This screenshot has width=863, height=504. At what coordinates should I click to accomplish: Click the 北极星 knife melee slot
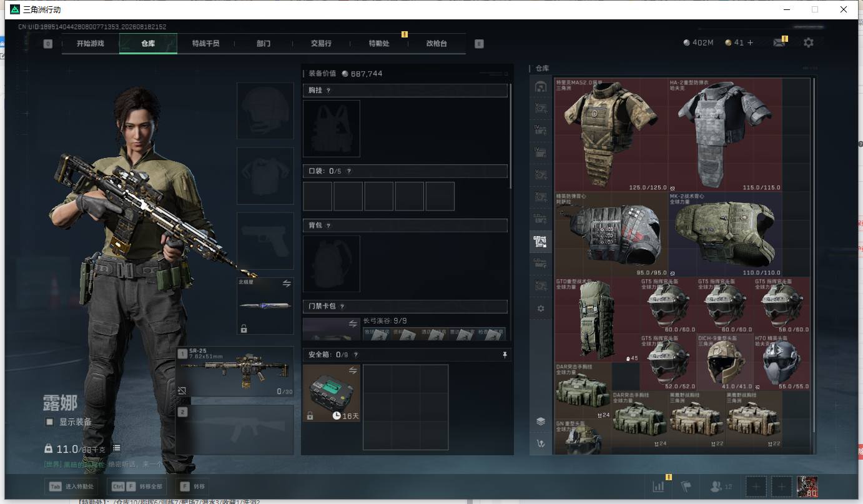(x=265, y=305)
